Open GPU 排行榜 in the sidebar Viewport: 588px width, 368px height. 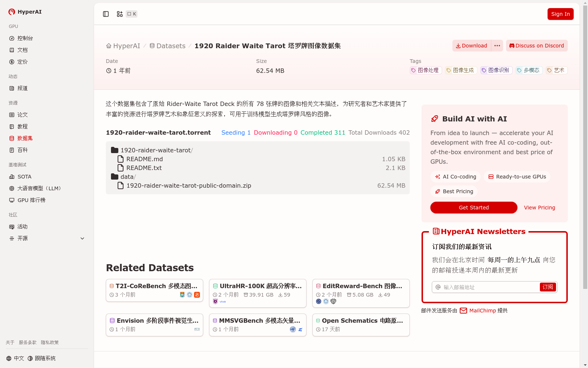(x=47, y=200)
